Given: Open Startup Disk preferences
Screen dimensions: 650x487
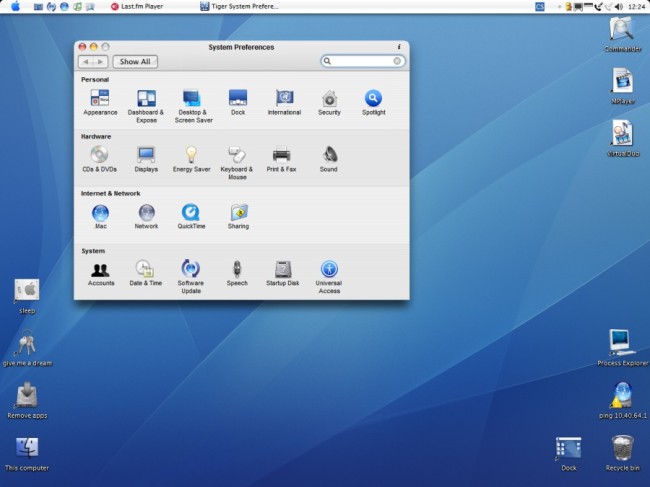Looking at the screenshot, I should pos(283,274).
